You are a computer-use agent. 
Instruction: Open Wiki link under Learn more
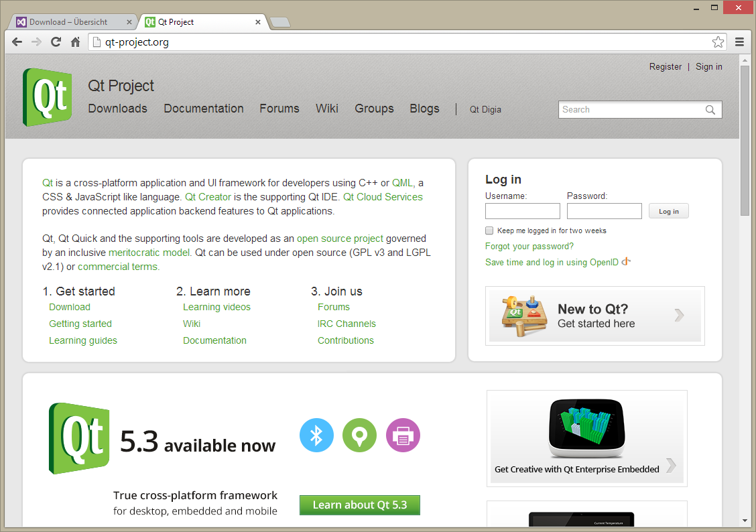[192, 324]
